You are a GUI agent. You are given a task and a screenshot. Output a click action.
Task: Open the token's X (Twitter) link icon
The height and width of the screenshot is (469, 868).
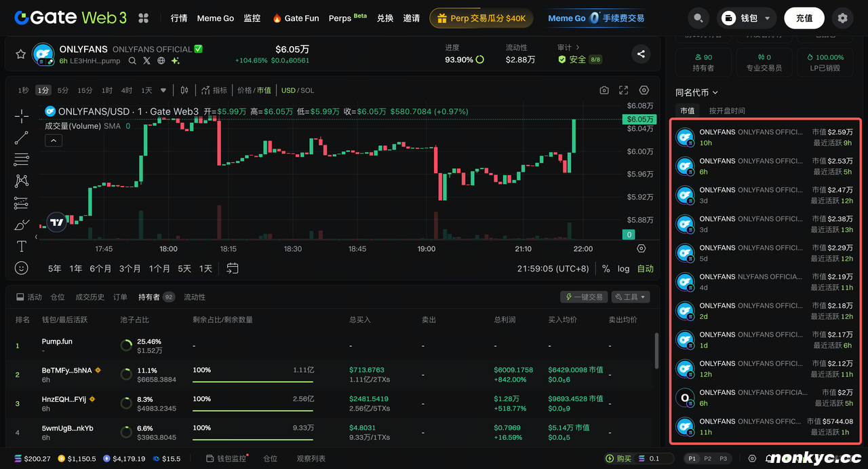146,61
